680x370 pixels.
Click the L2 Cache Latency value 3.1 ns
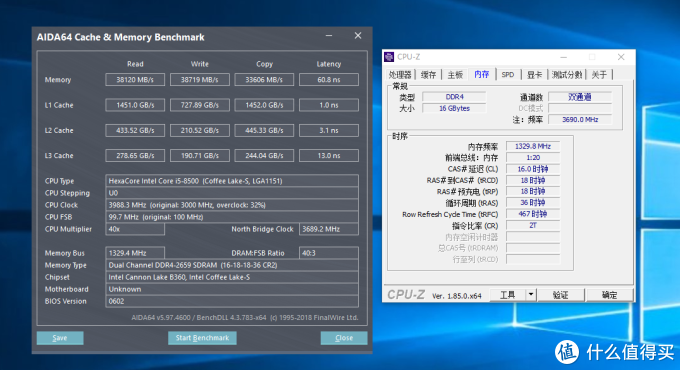329,130
